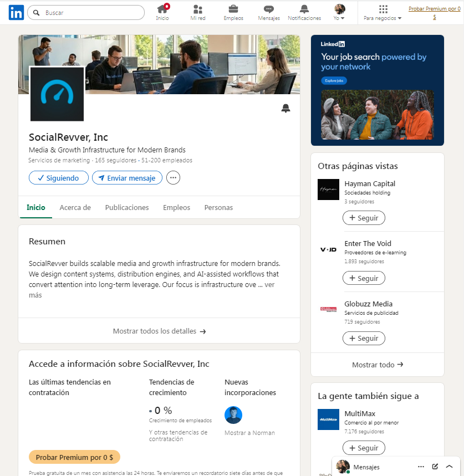
Task: Click the search magnifier icon
Action: coord(36,13)
